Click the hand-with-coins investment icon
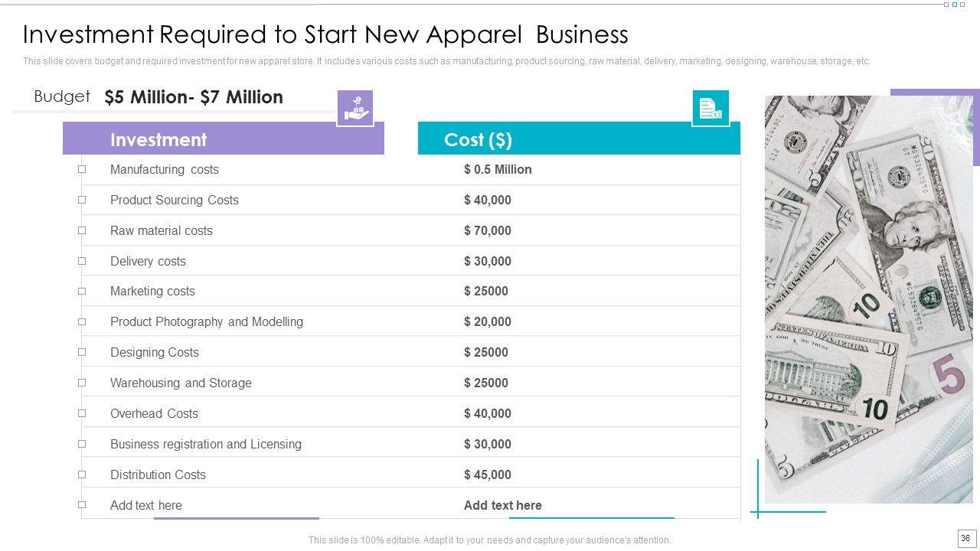This screenshot has height=551, width=980. (x=355, y=108)
